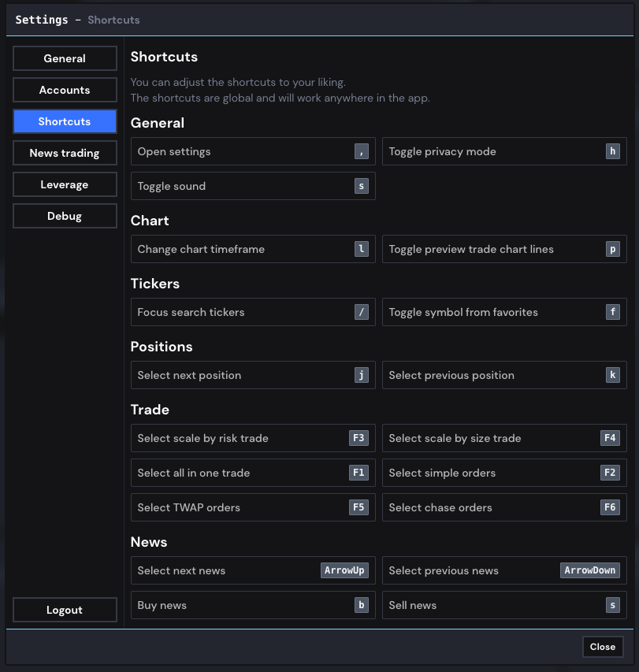This screenshot has width=639, height=672.
Task: Edit the Sell news shortcut field
Action: coord(504,605)
